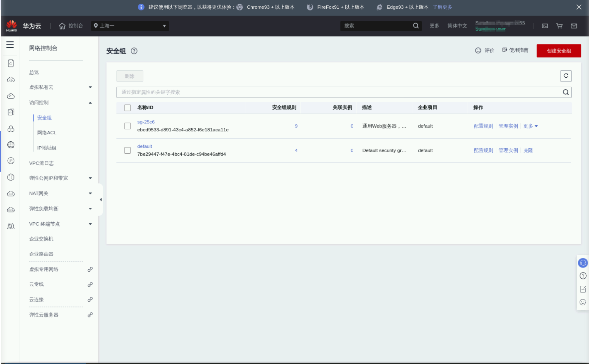Open 网络ACL in the sidebar
This screenshot has width=590, height=364.
click(47, 133)
